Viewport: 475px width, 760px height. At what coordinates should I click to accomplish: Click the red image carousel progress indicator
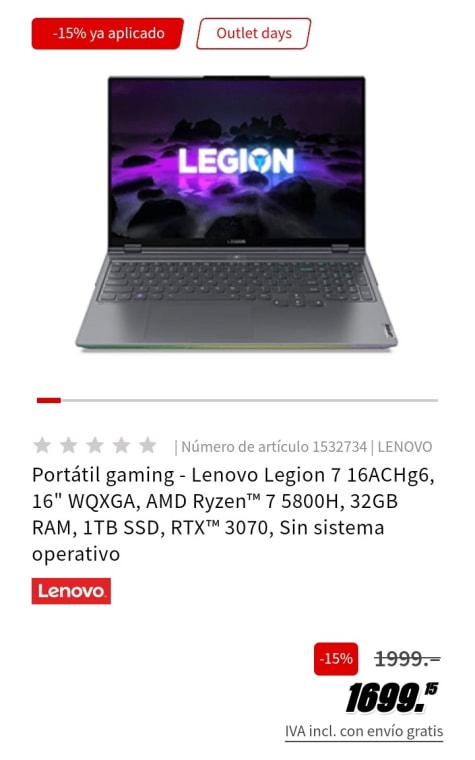48,400
